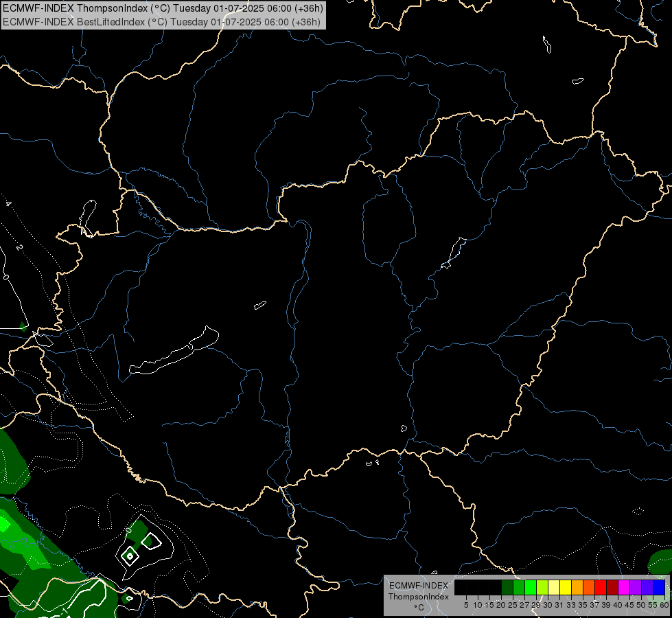672x618 pixels.
Task: Click the legend tick label 40
Action: [x=618, y=605]
